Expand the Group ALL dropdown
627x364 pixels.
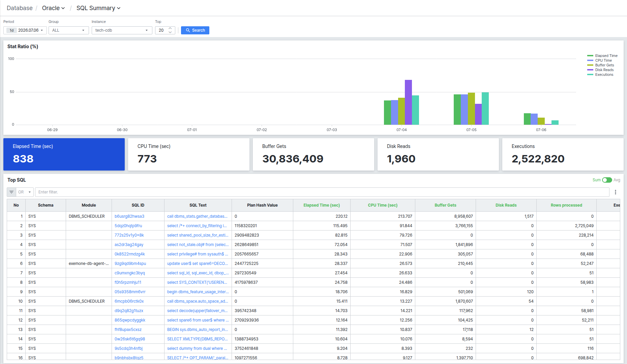69,30
